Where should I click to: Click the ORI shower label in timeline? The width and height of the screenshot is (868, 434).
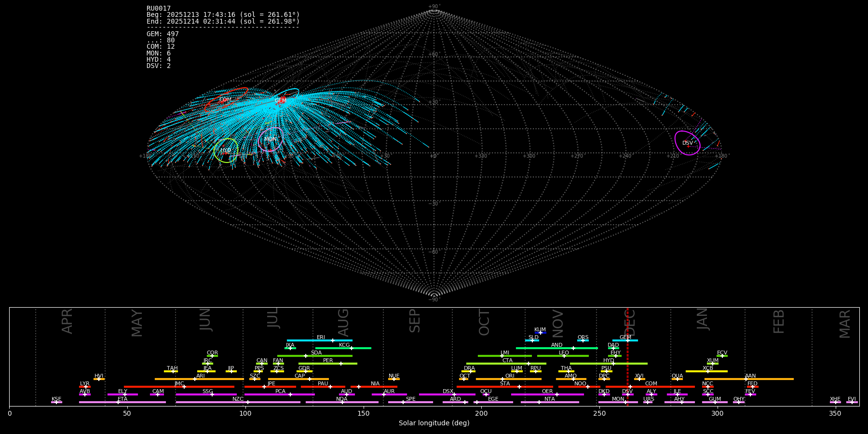click(510, 376)
